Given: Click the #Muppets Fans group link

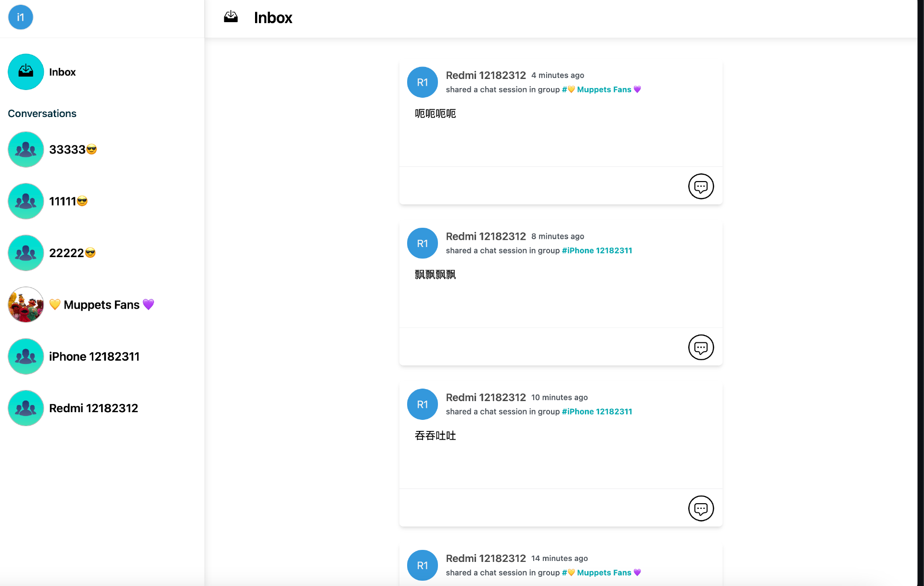Looking at the screenshot, I should click(x=604, y=90).
